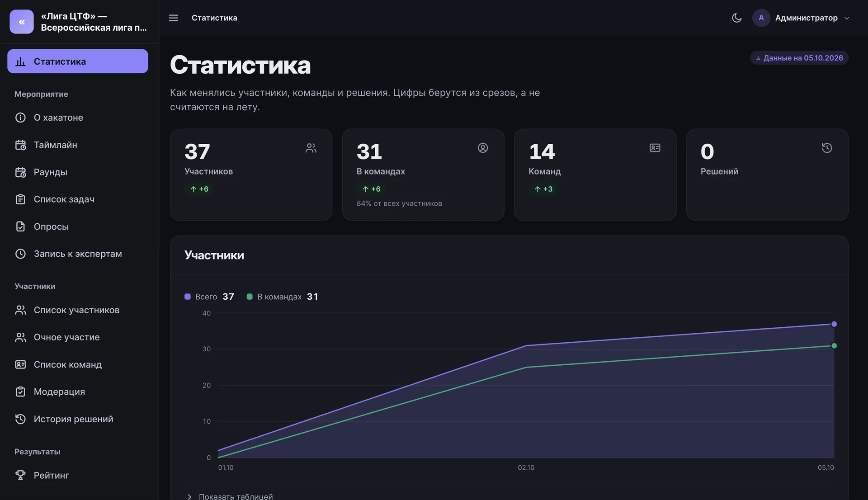Click the purple logo icon in sidebar header

pos(22,22)
